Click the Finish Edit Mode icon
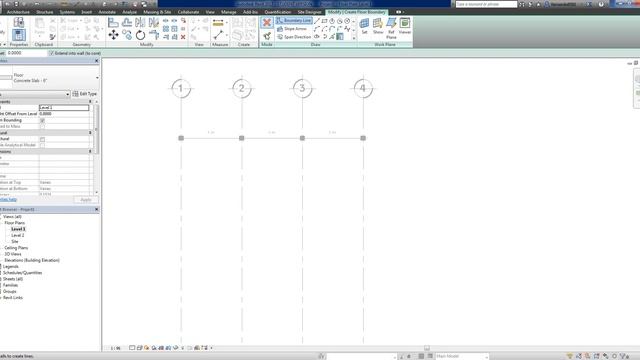The image size is (640, 360). pos(267,36)
